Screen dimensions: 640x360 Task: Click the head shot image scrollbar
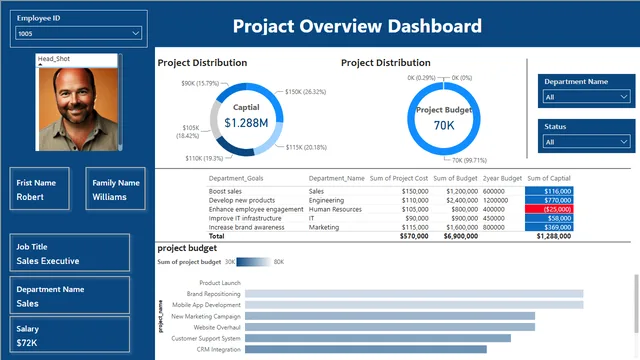(120, 102)
